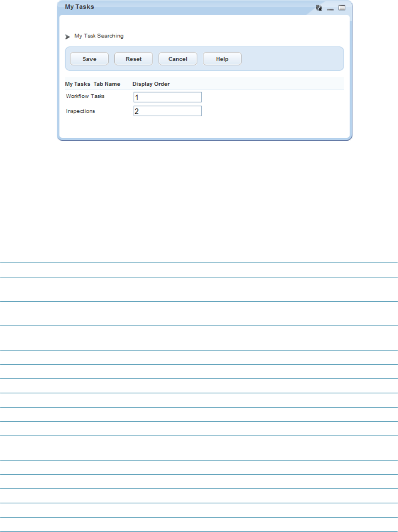Image resolution: width=398 pixels, height=532 pixels.
Task: Click the Workflow Tasks row label
Action: [x=85, y=96]
